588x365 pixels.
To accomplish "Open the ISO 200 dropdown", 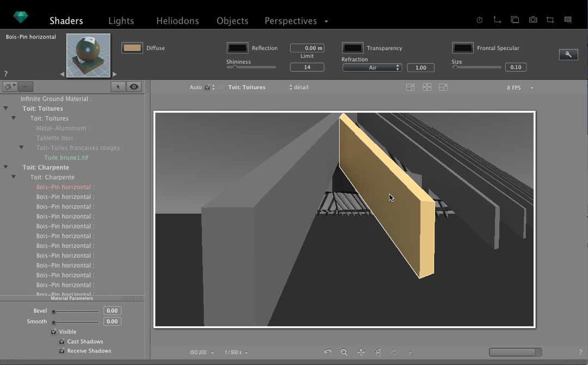I will 201,352.
